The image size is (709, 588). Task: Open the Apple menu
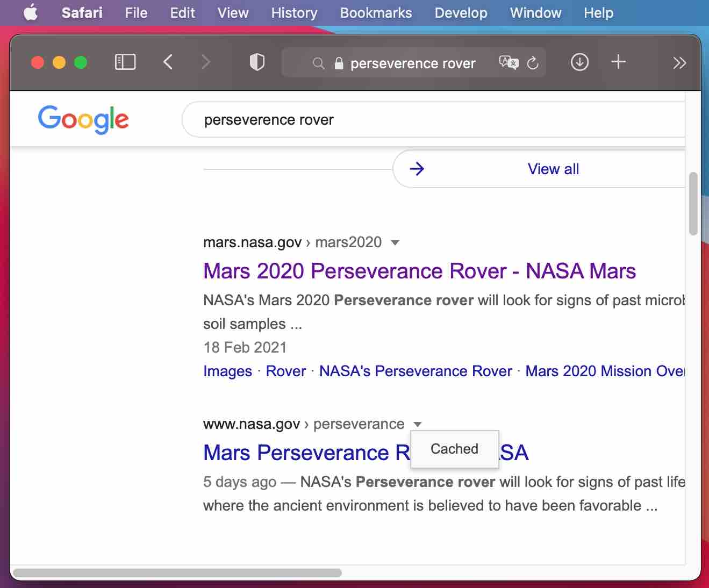[31, 12]
